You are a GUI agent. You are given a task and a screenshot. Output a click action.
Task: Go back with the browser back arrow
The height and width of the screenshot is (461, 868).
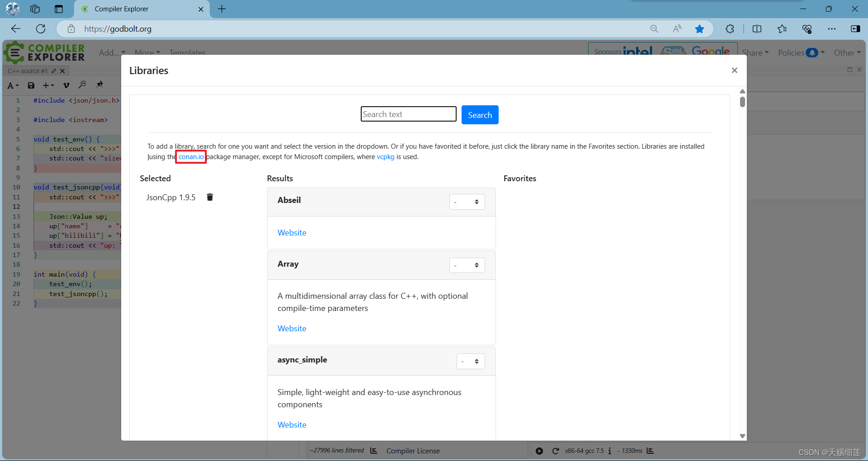click(16, 29)
